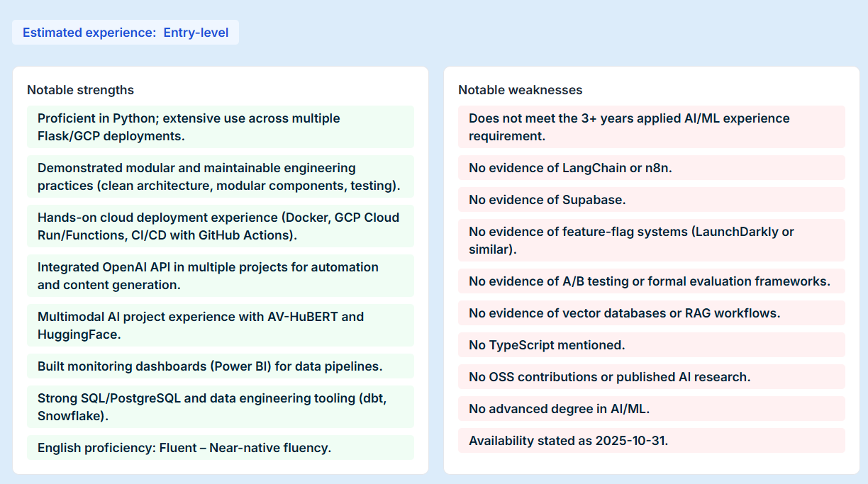This screenshot has width=868, height=484.
Task: Click the cloud deployment experience strength
Action: pyautogui.click(x=220, y=226)
